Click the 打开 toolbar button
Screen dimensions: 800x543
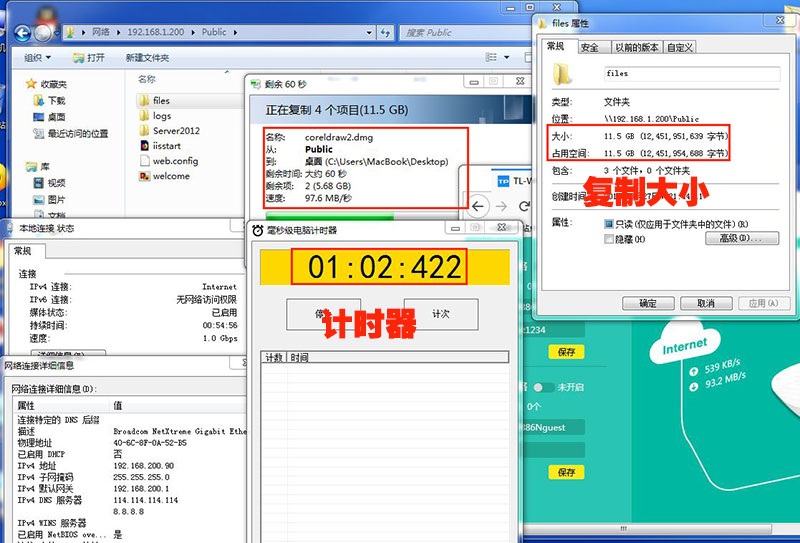tap(89, 58)
